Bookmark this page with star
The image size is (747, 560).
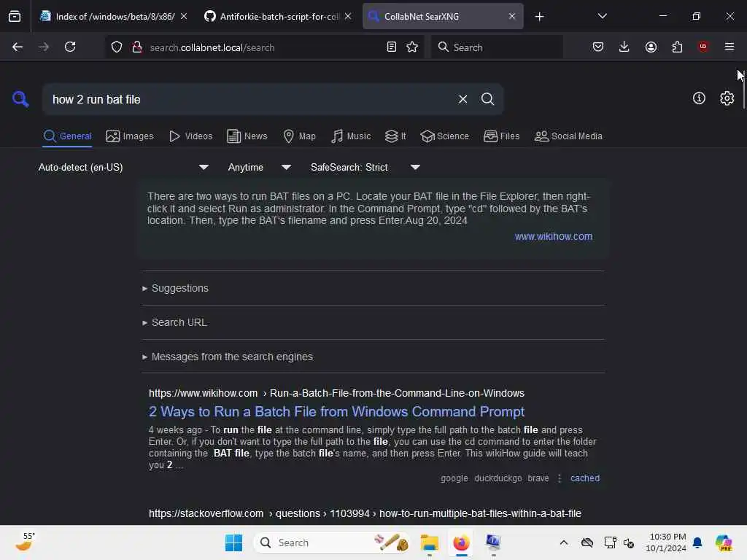coord(413,47)
